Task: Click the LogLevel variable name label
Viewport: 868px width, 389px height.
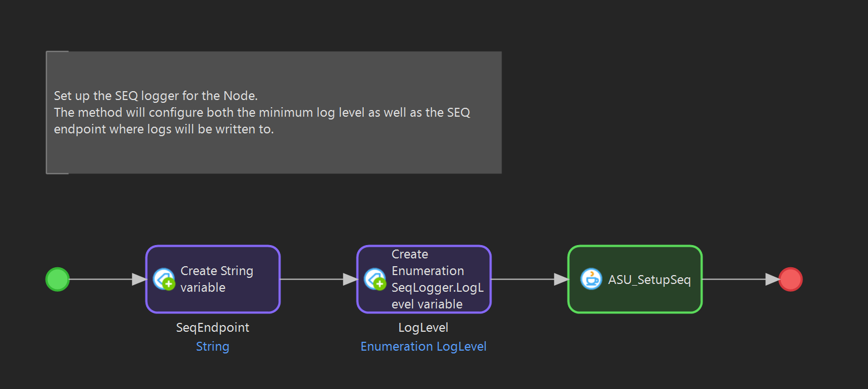Action: pyautogui.click(x=423, y=327)
